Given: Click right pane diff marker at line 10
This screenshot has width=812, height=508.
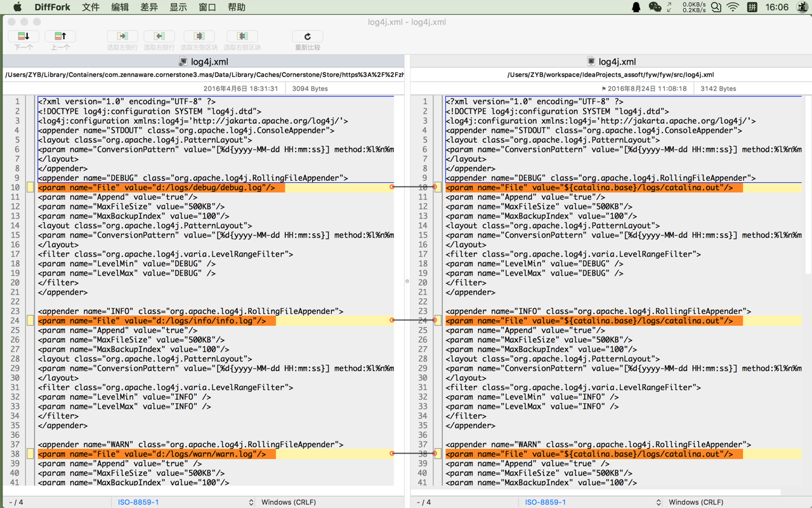Looking at the screenshot, I should click(x=438, y=187).
